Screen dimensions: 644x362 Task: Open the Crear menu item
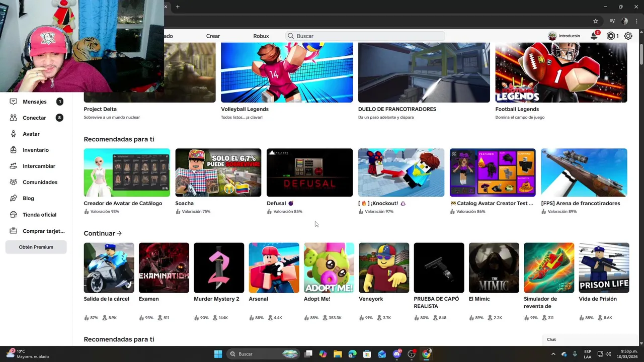213,36
